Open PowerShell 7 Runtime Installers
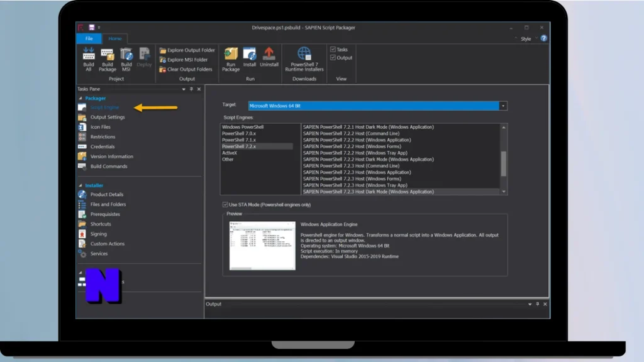Viewport: 644px width, 362px height. pos(304,59)
